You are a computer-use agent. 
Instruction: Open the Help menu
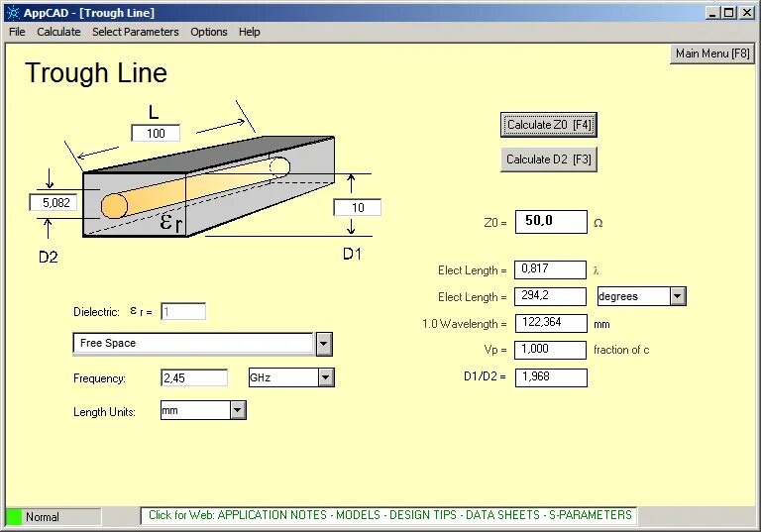(250, 32)
